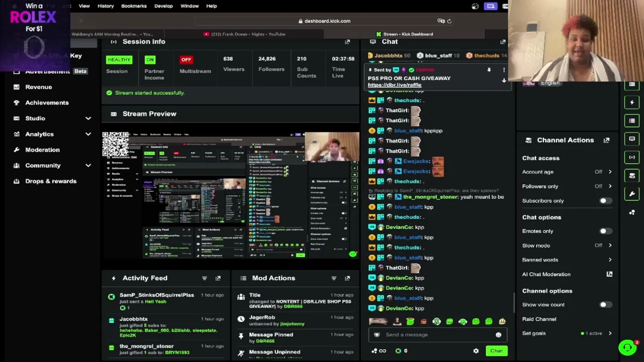This screenshot has height=362, width=644.
Task: Click the Moderation gavel icon
Action: pyautogui.click(x=17, y=150)
